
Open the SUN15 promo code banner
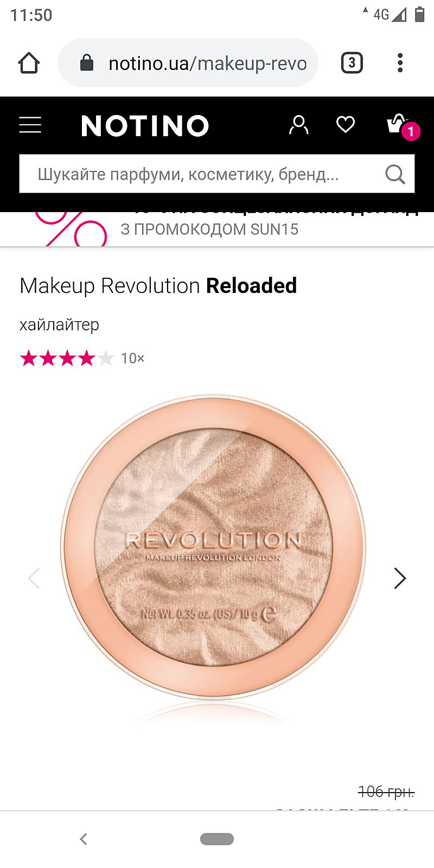click(x=217, y=229)
